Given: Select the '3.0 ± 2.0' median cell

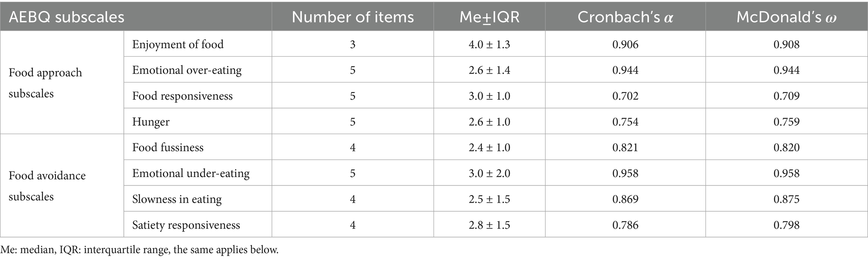Looking at the screenshot, I should click(489, 173).
